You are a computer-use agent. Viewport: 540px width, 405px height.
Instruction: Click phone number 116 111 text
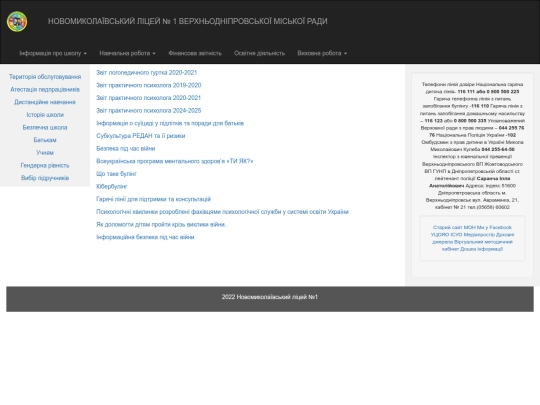tap(466, 92)
